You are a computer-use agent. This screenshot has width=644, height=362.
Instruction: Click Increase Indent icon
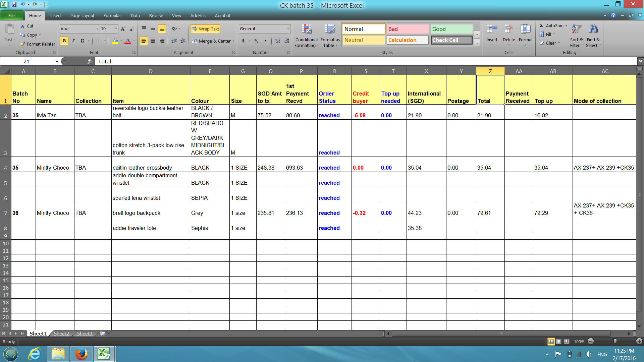tap(183, 41)
